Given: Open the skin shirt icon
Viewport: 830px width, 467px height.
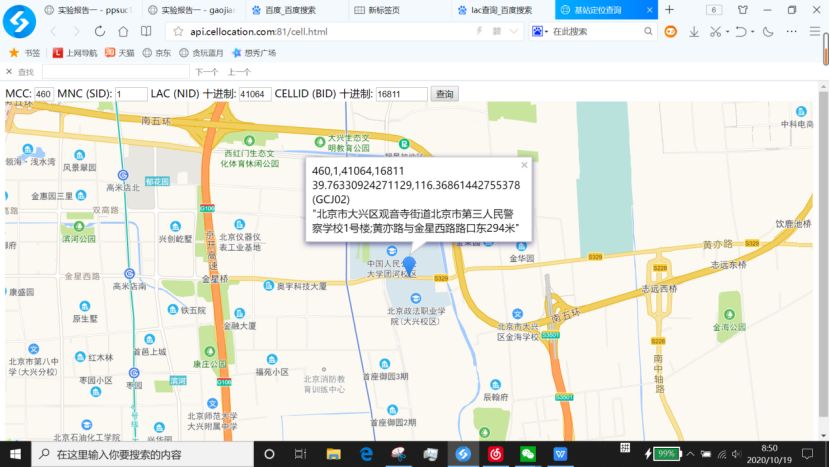Looking at the screenshot, I should [x=743, y=10].
